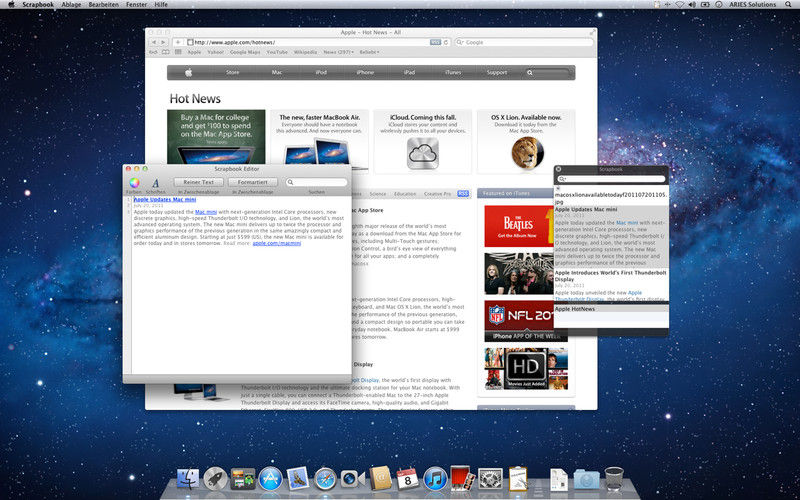This screenshot has height=500, width=800.
Task: Open the Scrapbook clipboard icon in Dock
Action: [518, 479]
